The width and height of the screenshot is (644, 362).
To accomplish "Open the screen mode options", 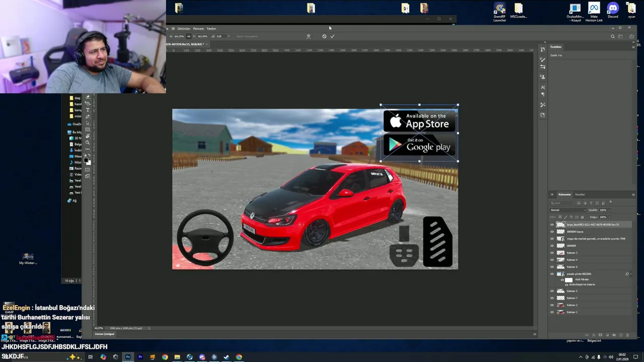I will pyautogui.click(x=88, y=176).
